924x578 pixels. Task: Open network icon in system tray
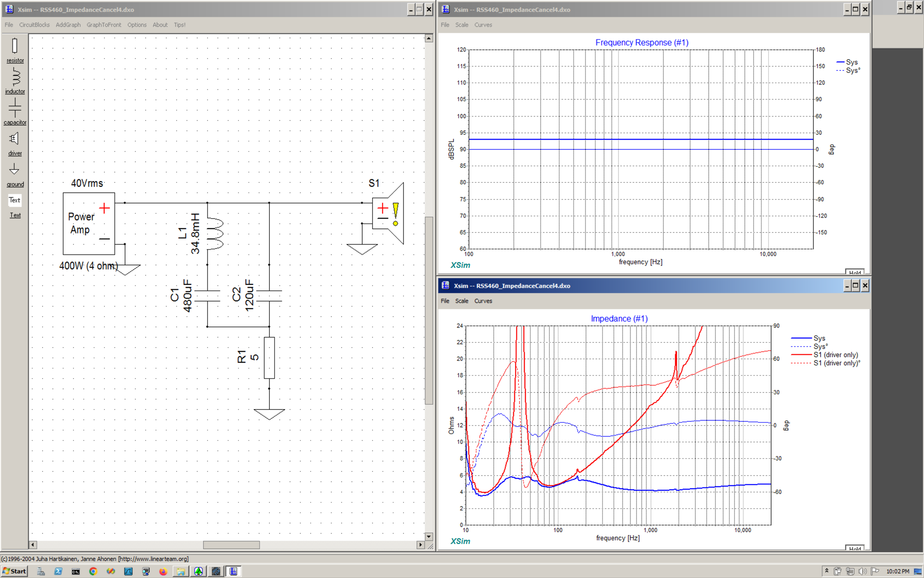[850, 571]
